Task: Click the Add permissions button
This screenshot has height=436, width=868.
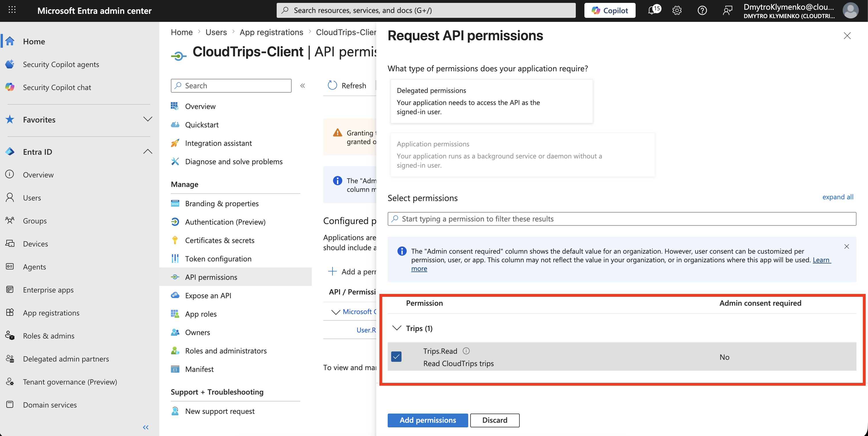Action: (428, 420)
